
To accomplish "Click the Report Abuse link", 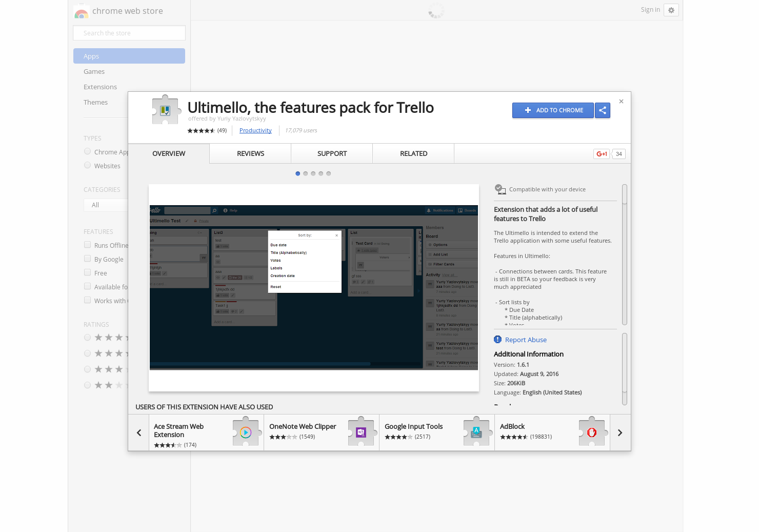I will tap(526, 340).
